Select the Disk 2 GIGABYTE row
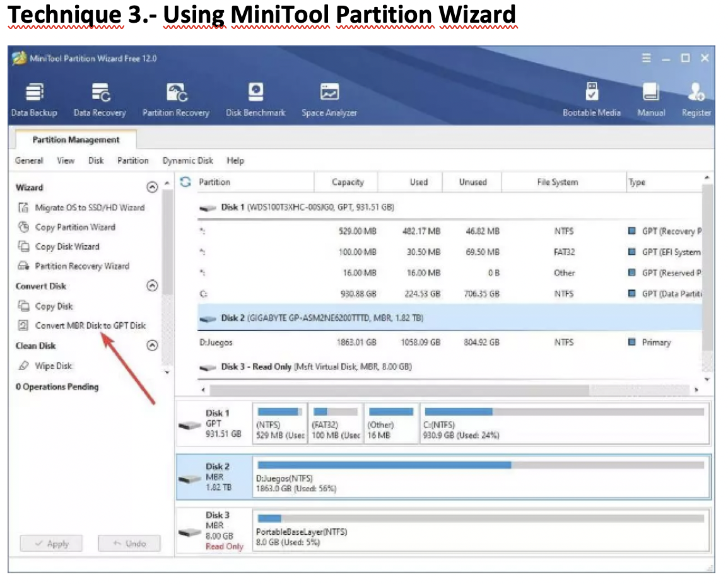The height and width of the screenshot is (584, 728). (449, 318)
